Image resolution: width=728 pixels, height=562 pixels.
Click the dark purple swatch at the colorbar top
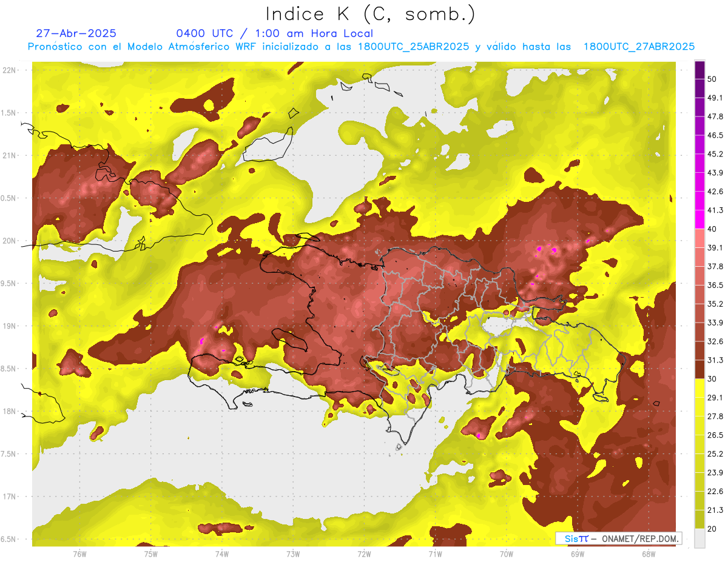[x=699, y=70]
